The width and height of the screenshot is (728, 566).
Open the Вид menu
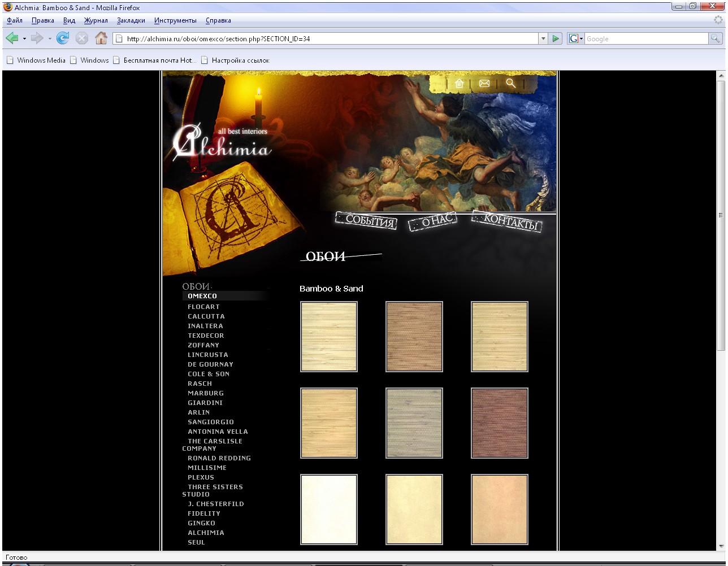click(x=69, y=20)
